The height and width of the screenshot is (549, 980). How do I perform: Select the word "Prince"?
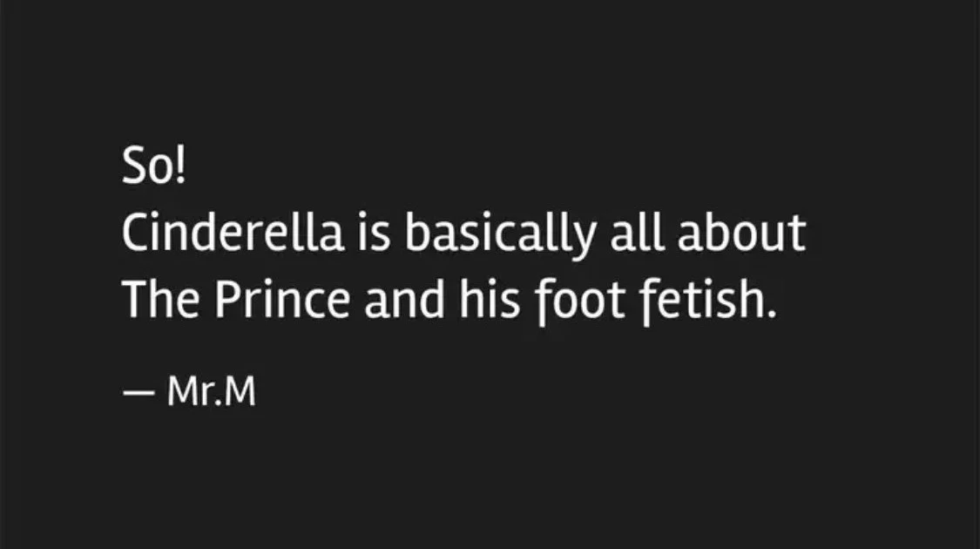282,300
